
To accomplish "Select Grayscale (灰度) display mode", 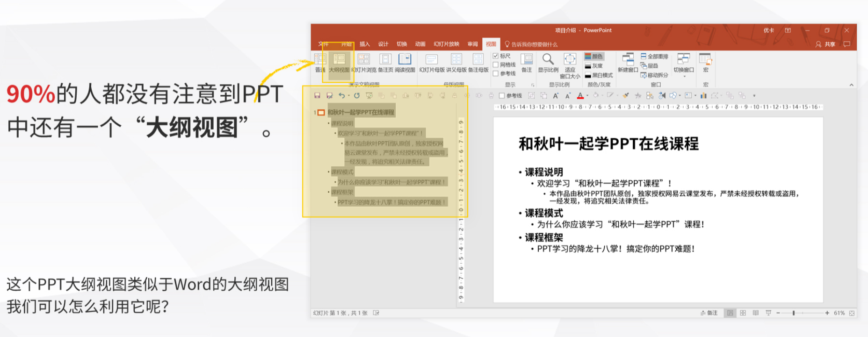I will (x=594, y=66).
